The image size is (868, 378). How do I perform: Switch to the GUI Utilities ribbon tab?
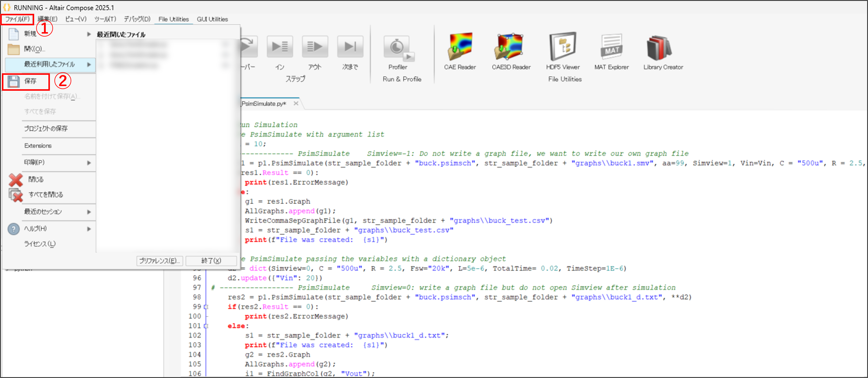pos(212,19)
